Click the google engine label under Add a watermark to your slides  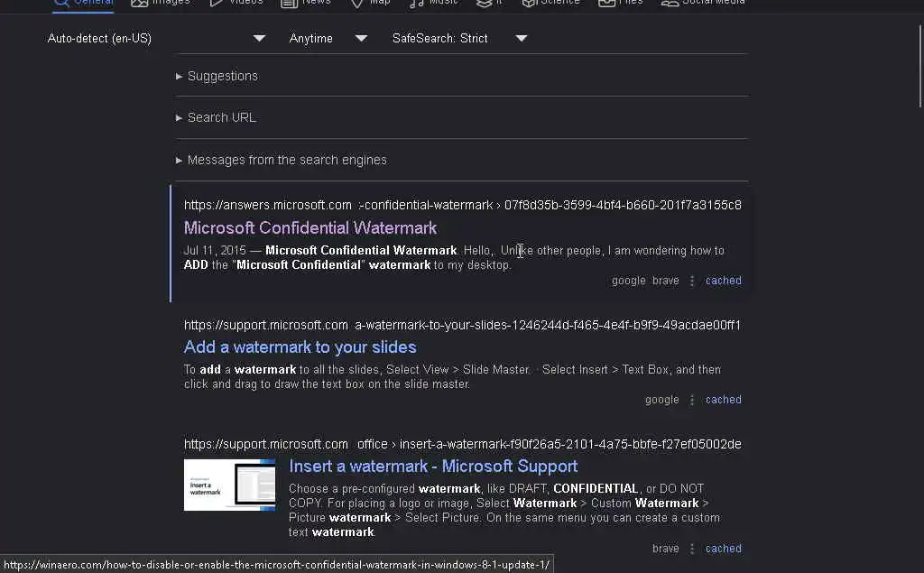(x=661, y=400)
